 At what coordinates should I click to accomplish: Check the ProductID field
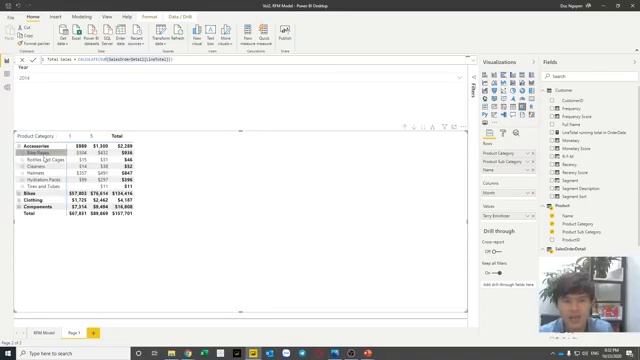click(552, 240)
